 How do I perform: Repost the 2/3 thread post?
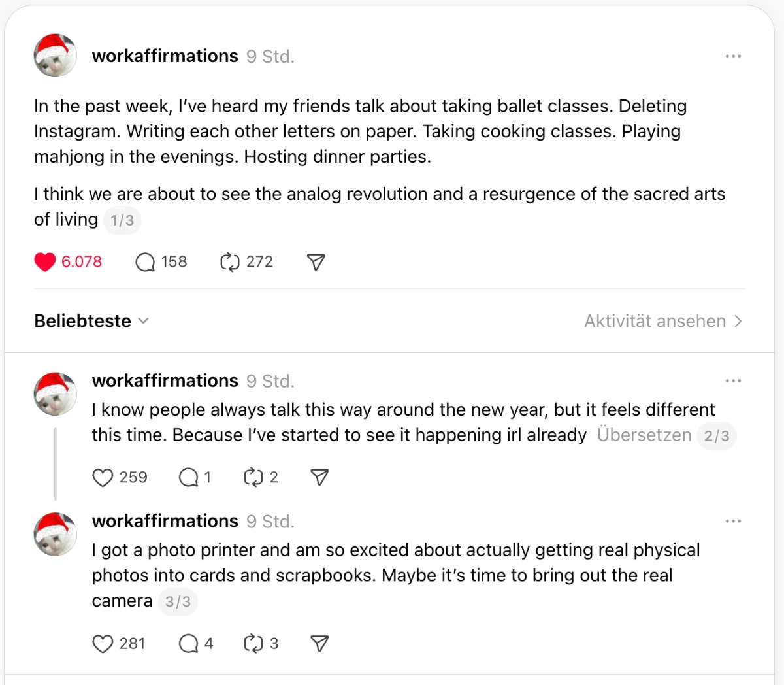tap(253, 478)
